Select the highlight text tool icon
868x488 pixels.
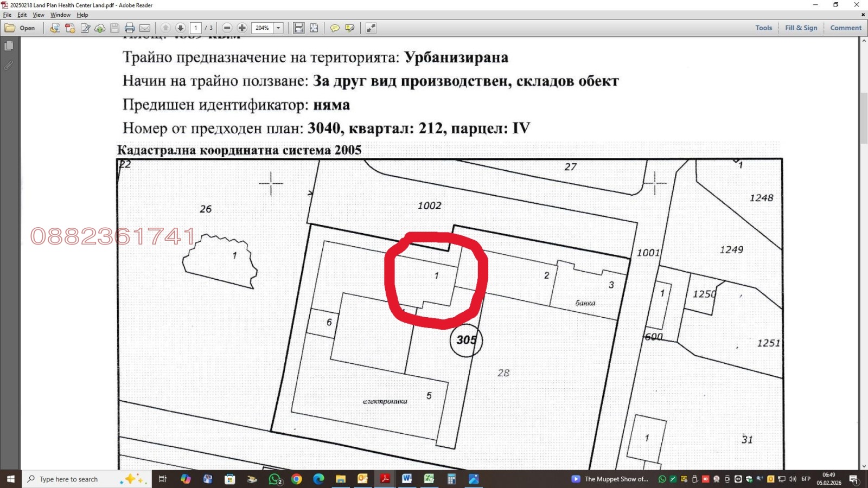[350, 28]
